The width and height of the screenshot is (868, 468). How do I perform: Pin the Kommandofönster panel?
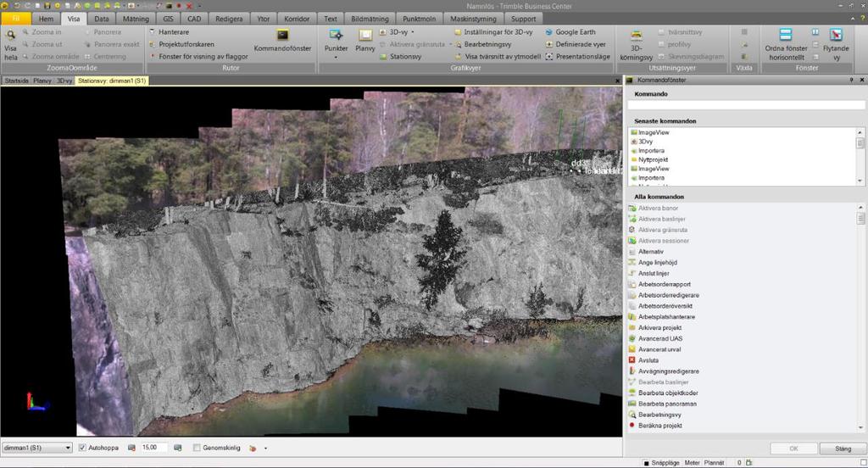pos(851,81)
